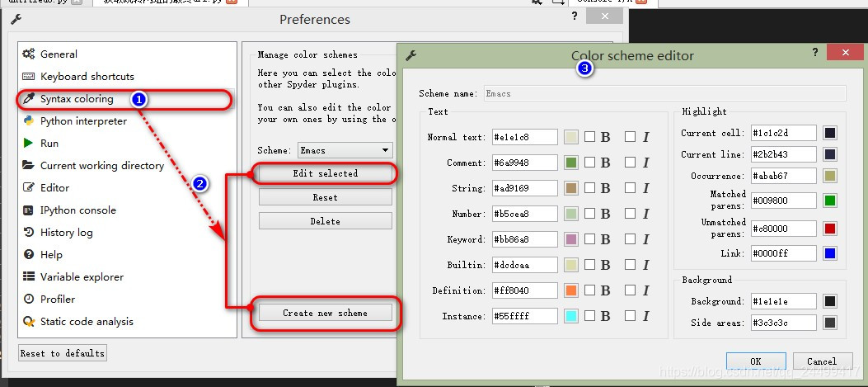The height and width of the screenshot is (387, 868).
Task: Toggle bold for Keyword
Action: (x=590, y=239)
